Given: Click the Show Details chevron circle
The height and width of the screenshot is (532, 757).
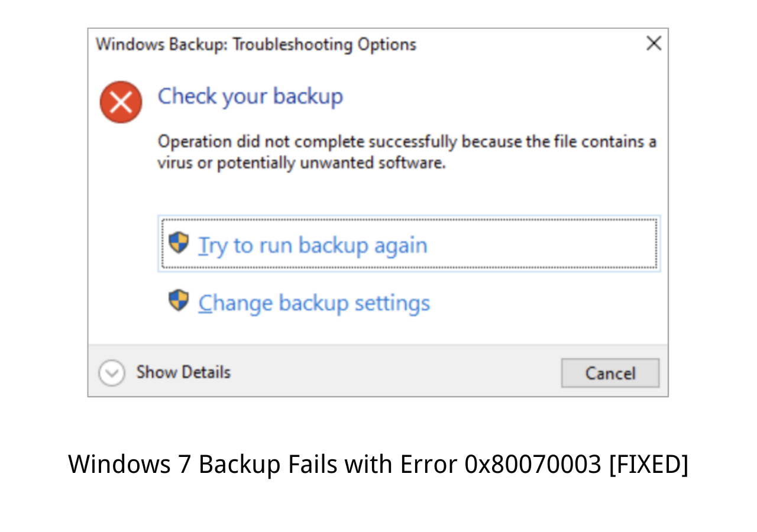Looking at the screenshot, I should click(112, 373).
